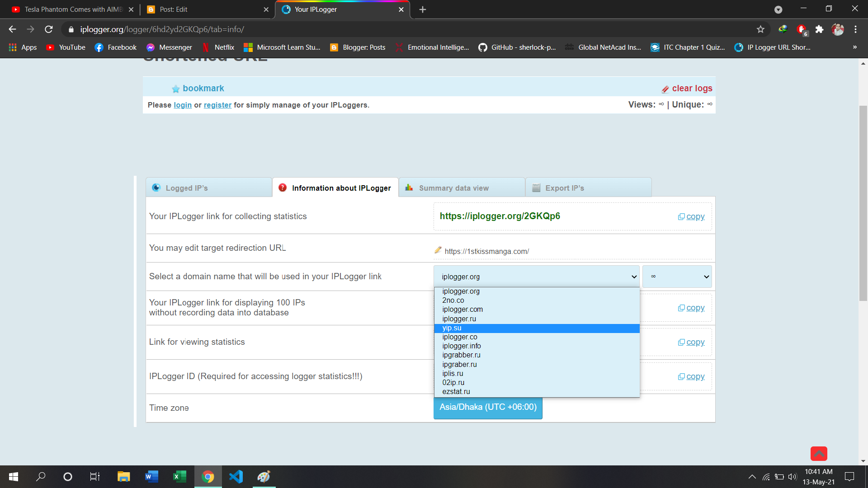868x488 pixels.
Task: Open the Chrome extensions puzzle icon
Action: tap(819, 29)
